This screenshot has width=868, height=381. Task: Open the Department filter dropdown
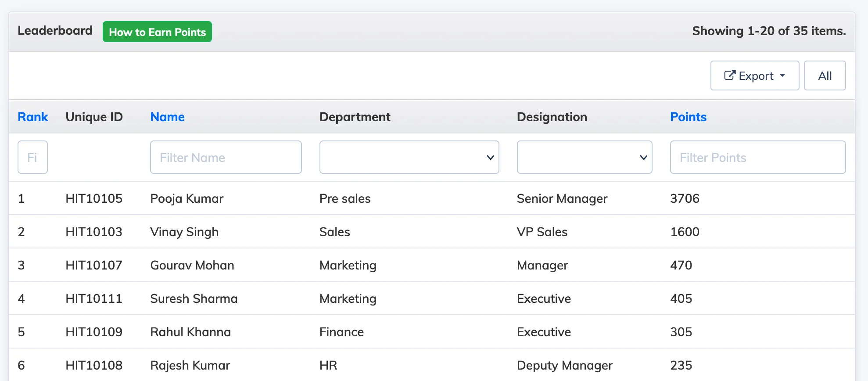(x=409, y=157)
